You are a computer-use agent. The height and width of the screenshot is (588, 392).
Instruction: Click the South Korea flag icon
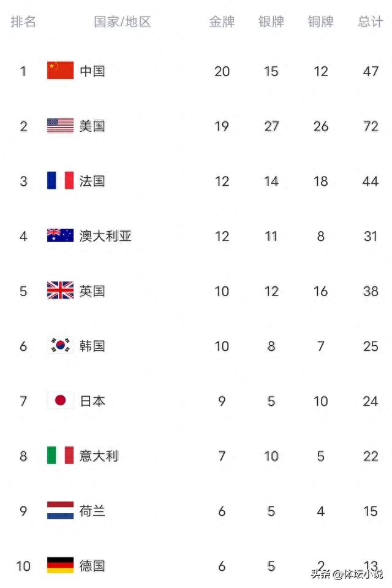[x=61, y=345]
